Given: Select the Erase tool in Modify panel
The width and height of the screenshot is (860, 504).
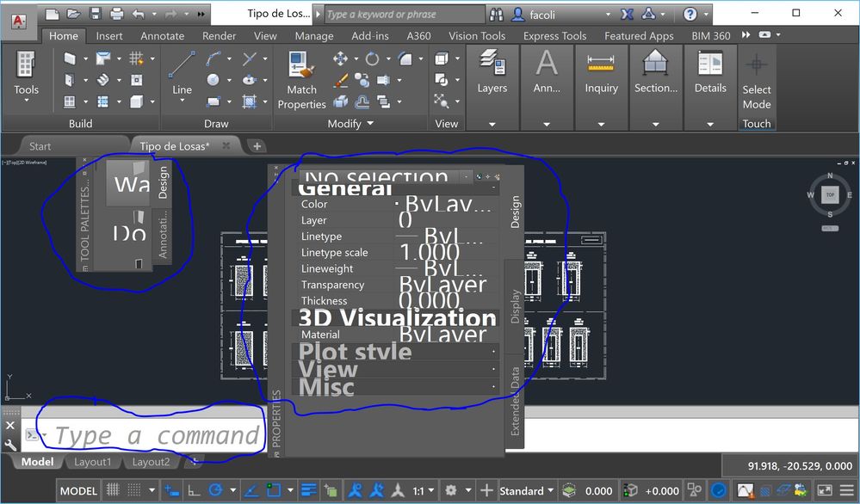Looking at the screenshot, I should 340,81.
